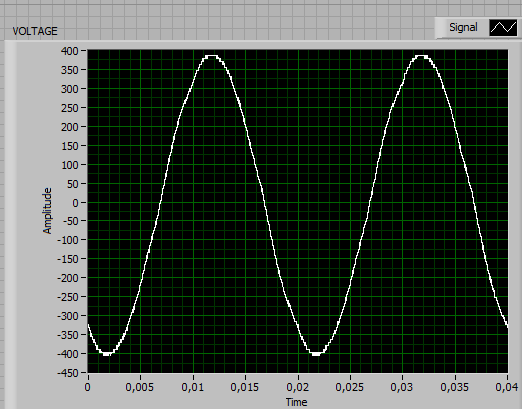Click the -450 value on amplitude scale
This screenshot has height=409, width=522.
67,373
